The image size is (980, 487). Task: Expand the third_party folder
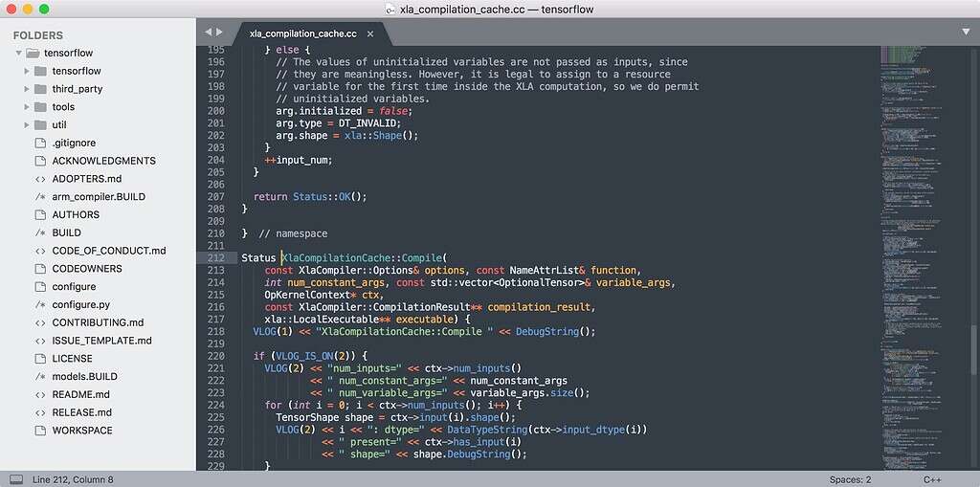tap(26, 89)
